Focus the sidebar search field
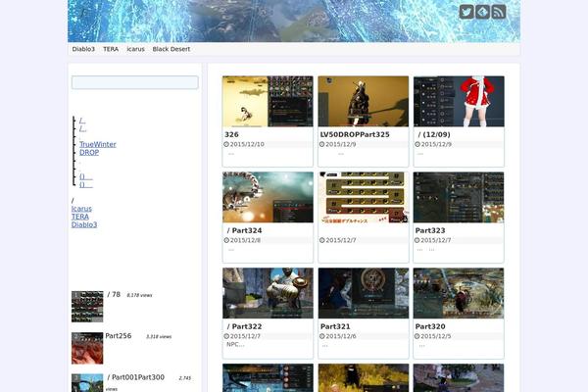This screenshot has width=588, height=392. [x=135, y=82]
